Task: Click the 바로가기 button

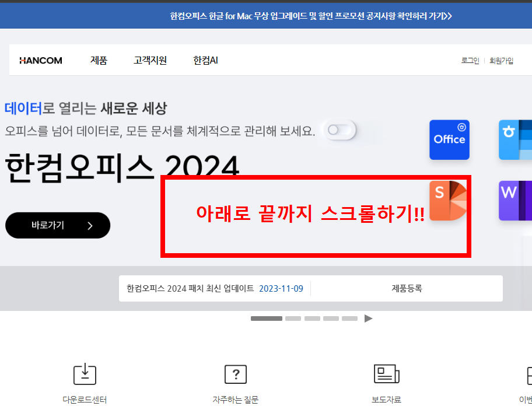Action: click(57, 225)
